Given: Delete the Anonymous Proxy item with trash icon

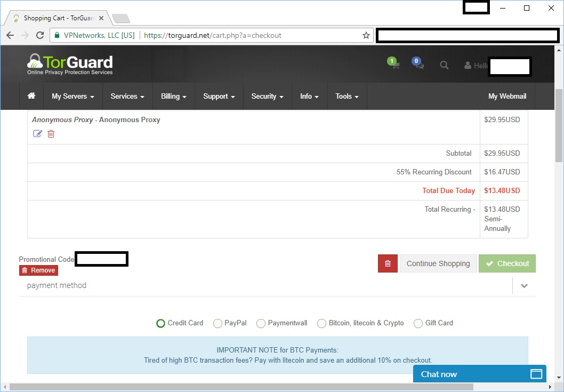Looking at the screenshot, I should (x=51, y=134).
